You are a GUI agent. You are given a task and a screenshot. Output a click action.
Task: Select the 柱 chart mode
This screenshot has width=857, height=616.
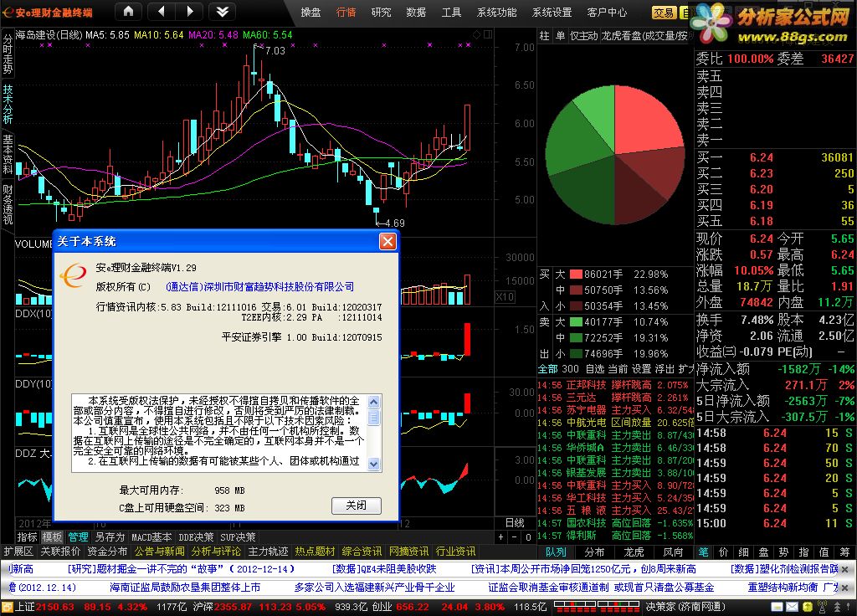pos(544,36)
